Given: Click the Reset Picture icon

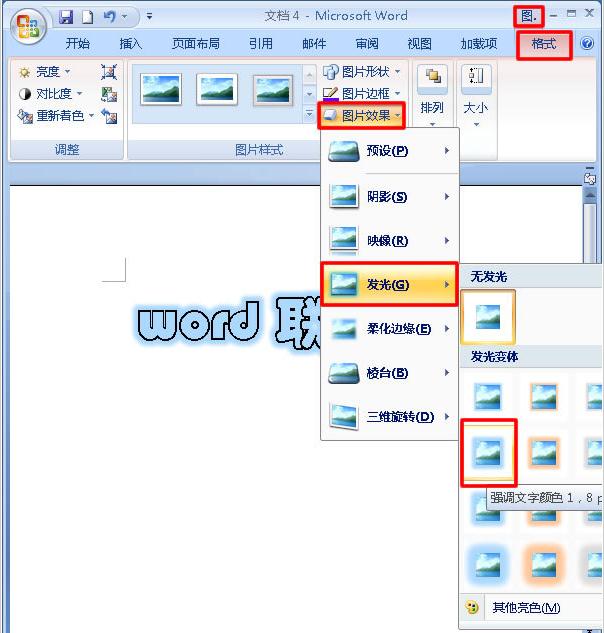Looking at the screenshot, I should (109, 117).
